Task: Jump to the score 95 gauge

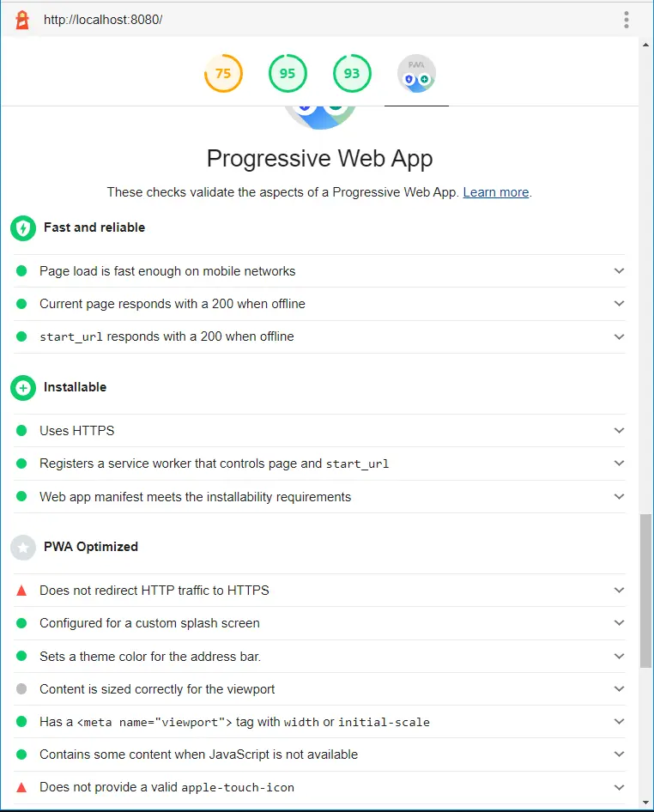Action: point(288,74)
